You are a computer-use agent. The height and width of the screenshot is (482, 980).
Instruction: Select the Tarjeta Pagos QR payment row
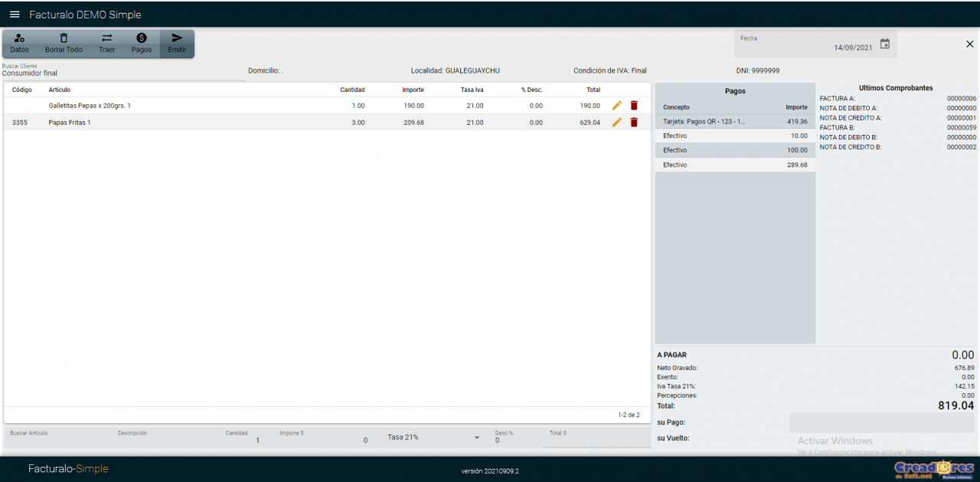(x=734, y=121)
